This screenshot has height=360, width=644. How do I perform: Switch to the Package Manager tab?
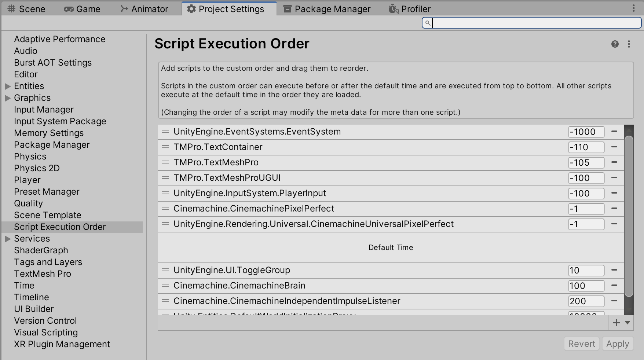[x=327, y=9]
